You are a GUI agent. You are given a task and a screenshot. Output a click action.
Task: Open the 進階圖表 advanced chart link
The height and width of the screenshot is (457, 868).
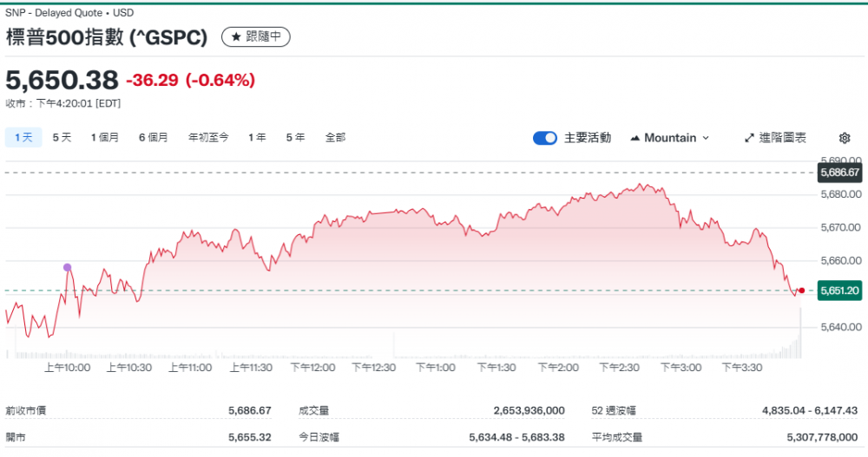click(x=782, y=138)
